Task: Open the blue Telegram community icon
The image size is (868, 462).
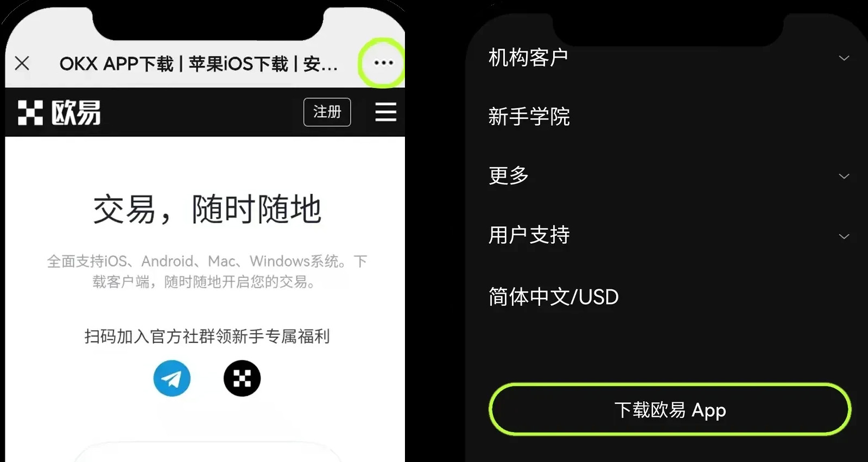Action: click(x=172, y=378)
